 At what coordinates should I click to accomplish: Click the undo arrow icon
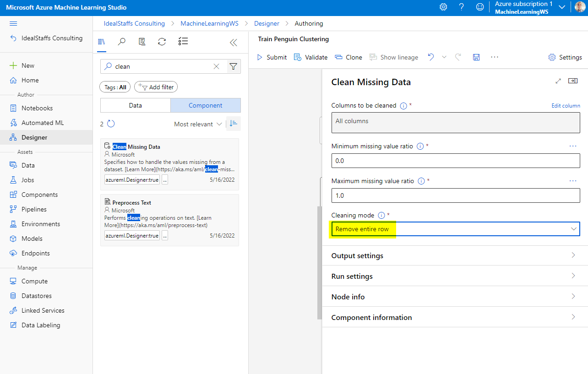coord(430,57)
